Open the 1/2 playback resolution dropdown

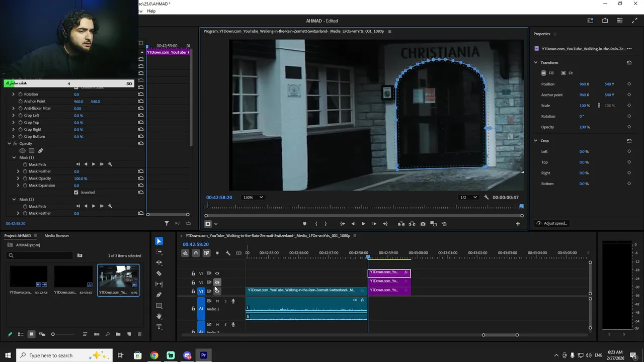[x=468, y=197]
